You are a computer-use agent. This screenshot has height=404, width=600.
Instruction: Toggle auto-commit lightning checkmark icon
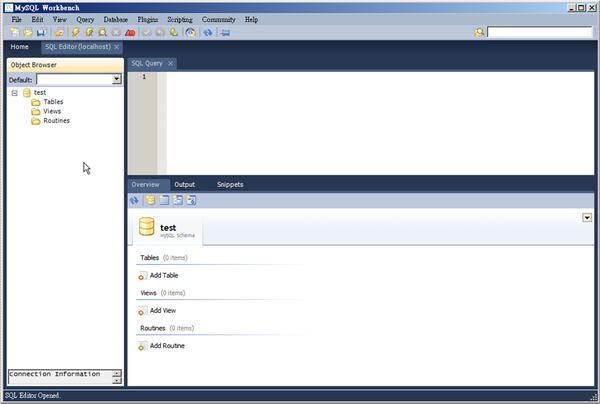(174, 33)
